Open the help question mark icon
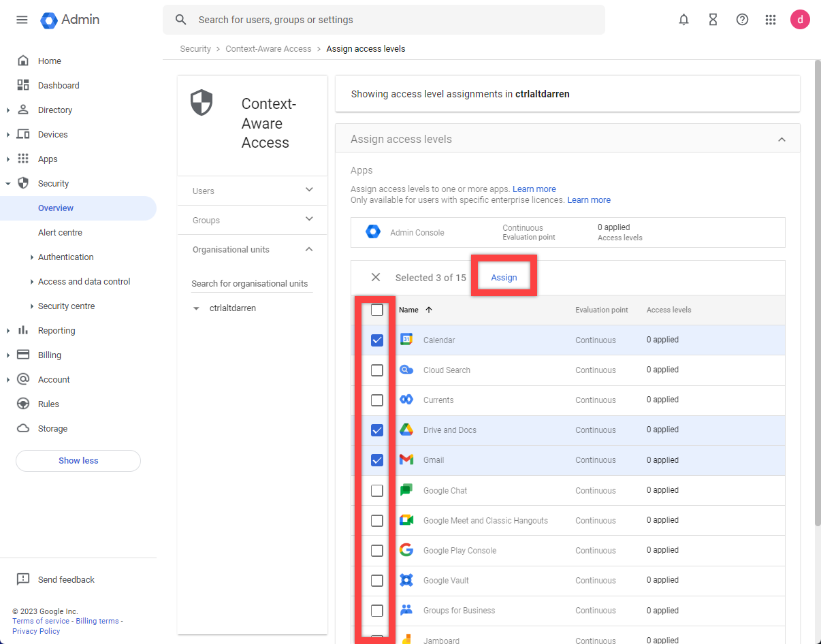Screen dimensions: 821x644 [742, 20]
